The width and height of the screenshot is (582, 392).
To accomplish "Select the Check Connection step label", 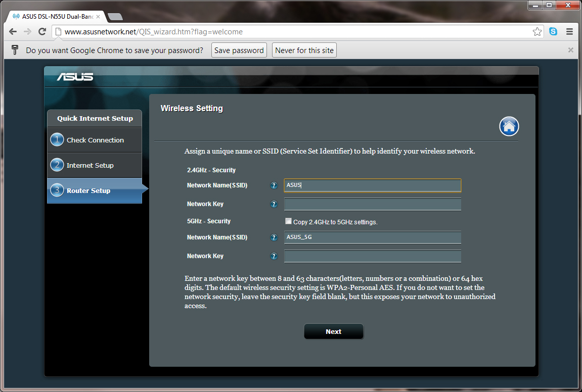I will (96, 140).
